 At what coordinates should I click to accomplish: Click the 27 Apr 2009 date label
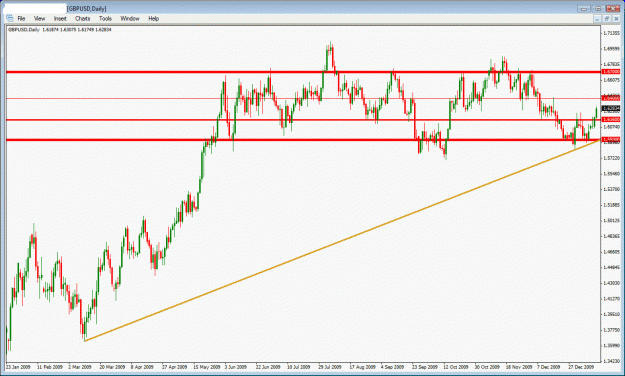click(x=175, y=366)
